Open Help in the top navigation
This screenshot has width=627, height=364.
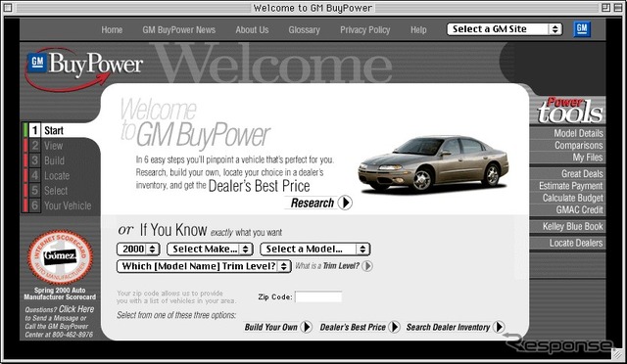[418, 30]
